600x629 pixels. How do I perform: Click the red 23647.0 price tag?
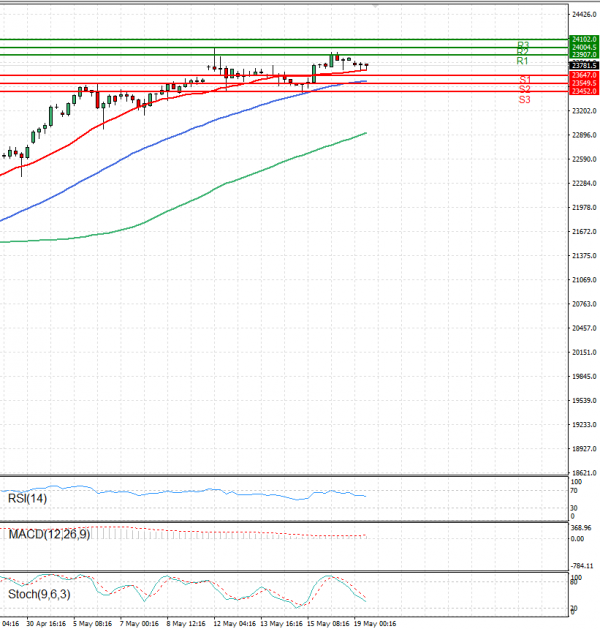tap(584, 75)
